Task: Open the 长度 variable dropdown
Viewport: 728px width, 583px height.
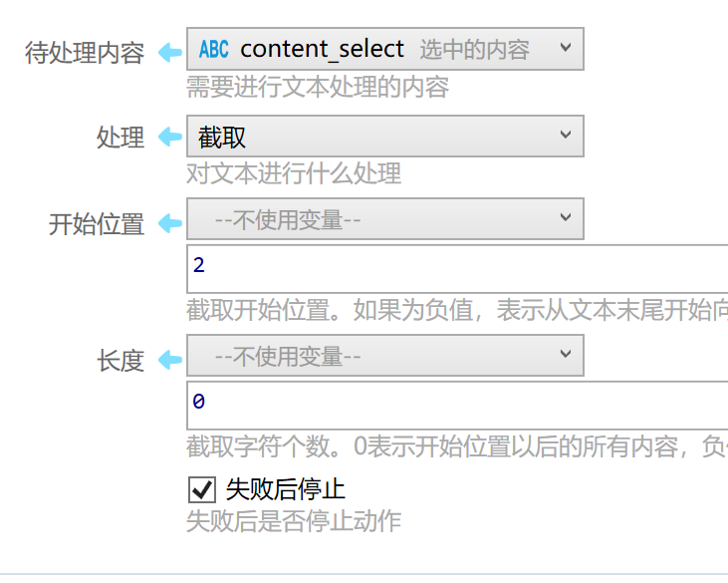Action: (x=384, y=356)
